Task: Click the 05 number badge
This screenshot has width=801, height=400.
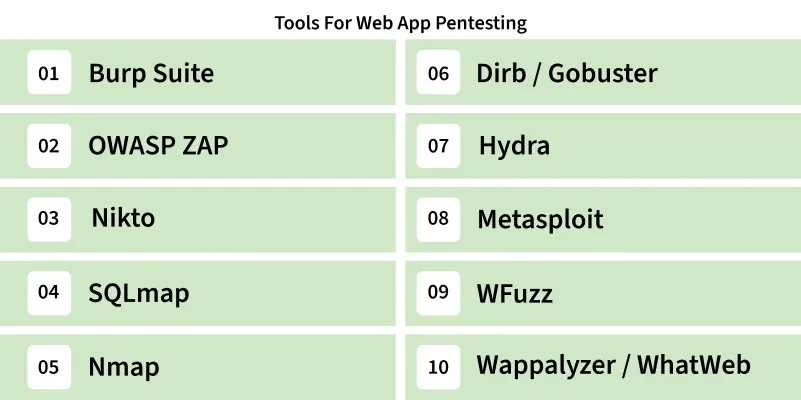Action: point(49,366)
